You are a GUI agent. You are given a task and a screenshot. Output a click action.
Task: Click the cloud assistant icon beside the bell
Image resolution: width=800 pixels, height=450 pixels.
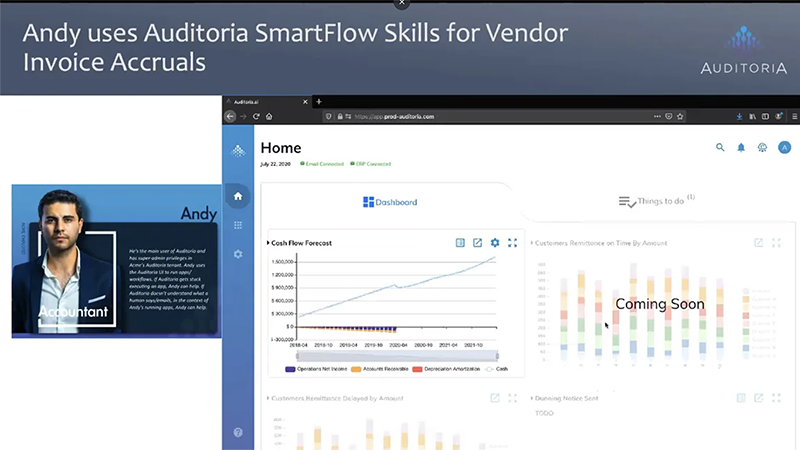[x=762, y=147]
